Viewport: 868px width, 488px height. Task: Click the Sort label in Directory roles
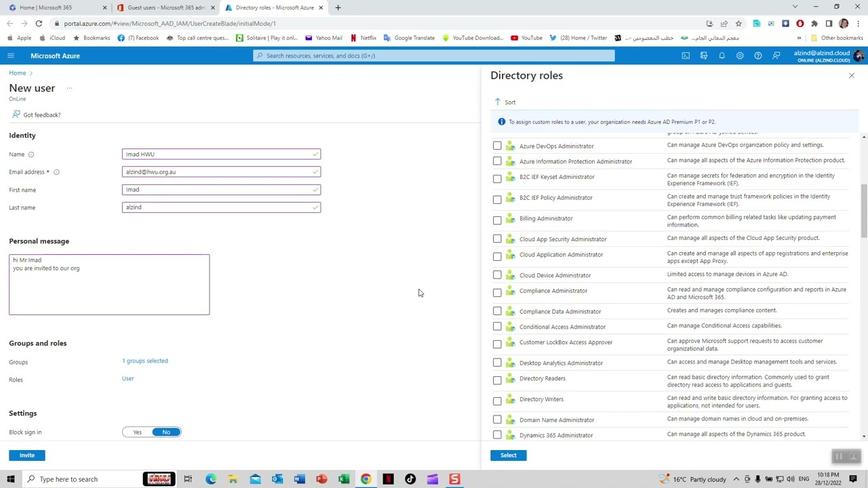[x=510, y=102]
